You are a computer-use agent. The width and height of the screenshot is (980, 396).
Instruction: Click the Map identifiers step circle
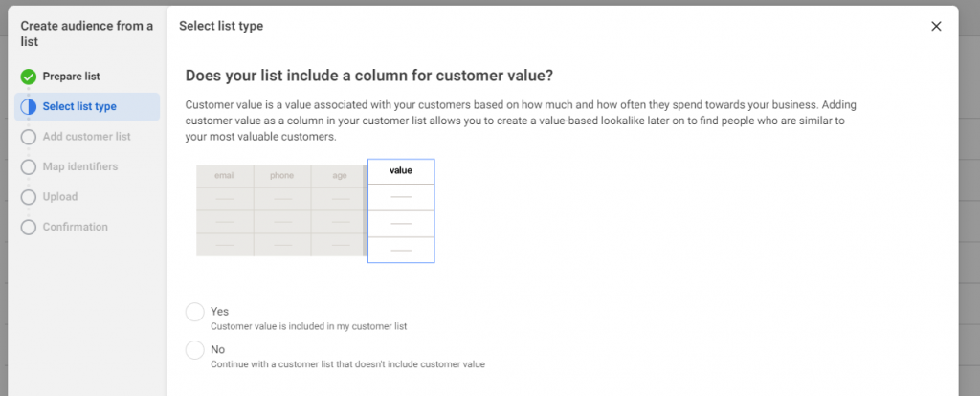28,166
